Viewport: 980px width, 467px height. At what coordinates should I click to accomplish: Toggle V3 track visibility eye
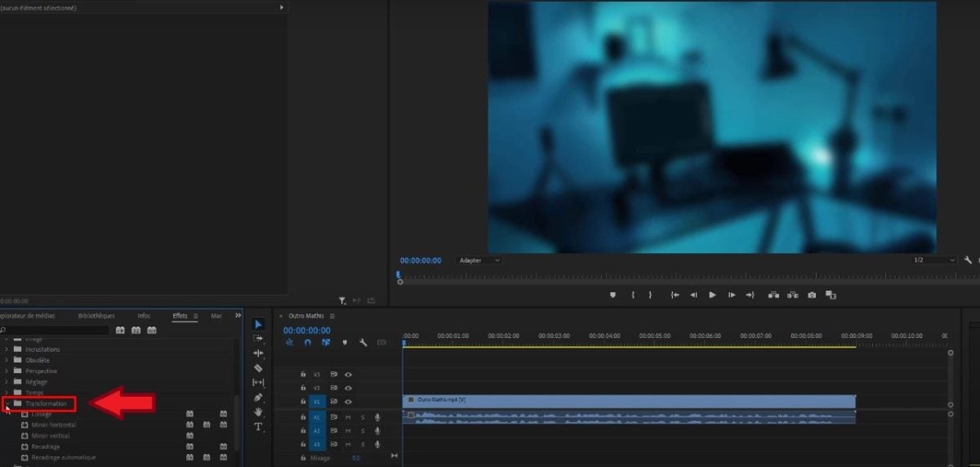tap(348, 374)
